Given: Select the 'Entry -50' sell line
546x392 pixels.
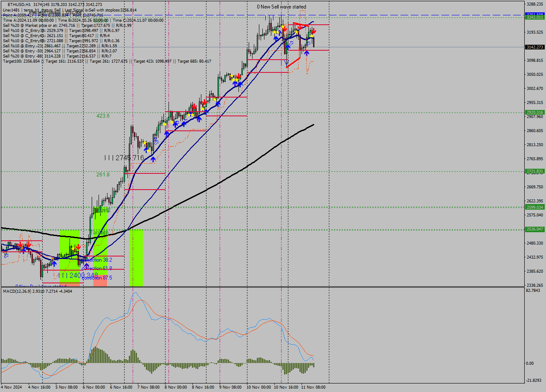Looking at the screenshot, I should tap(60, 51).
